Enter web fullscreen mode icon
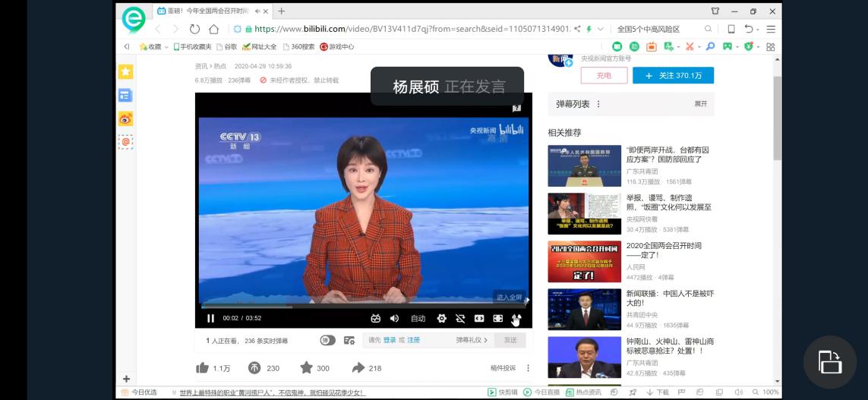Screen dimensions: 868x400 [x=497, y=318]
